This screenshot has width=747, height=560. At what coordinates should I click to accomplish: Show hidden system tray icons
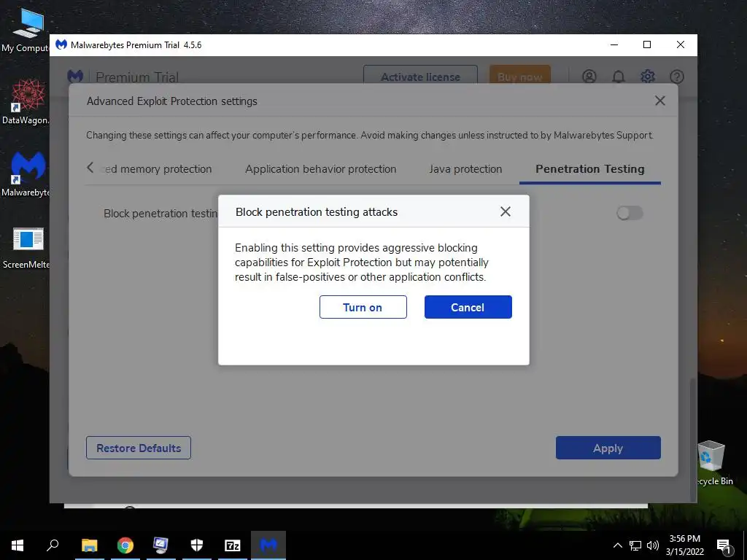[x=617, y=545]
